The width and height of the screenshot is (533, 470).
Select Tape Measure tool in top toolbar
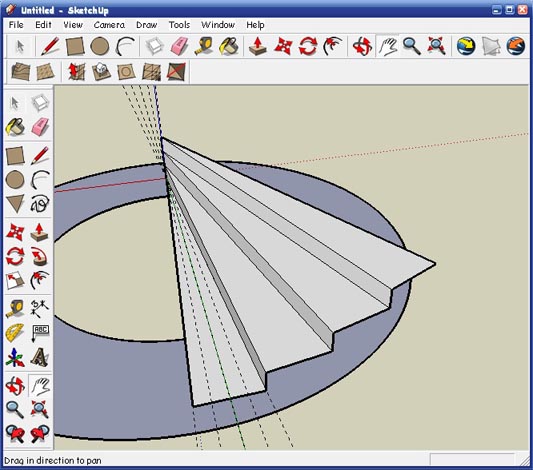[x=204, y=46]
